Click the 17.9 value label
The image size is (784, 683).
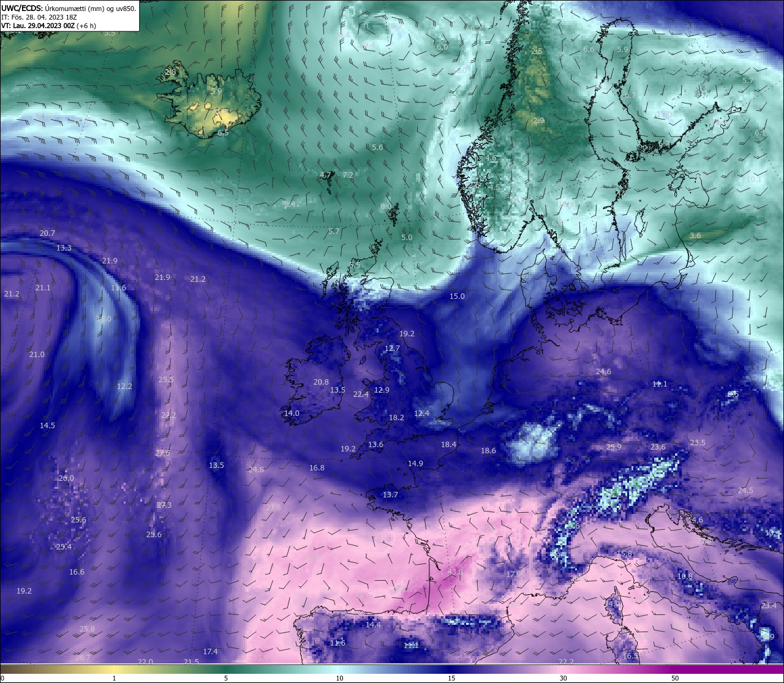point(513,574)
